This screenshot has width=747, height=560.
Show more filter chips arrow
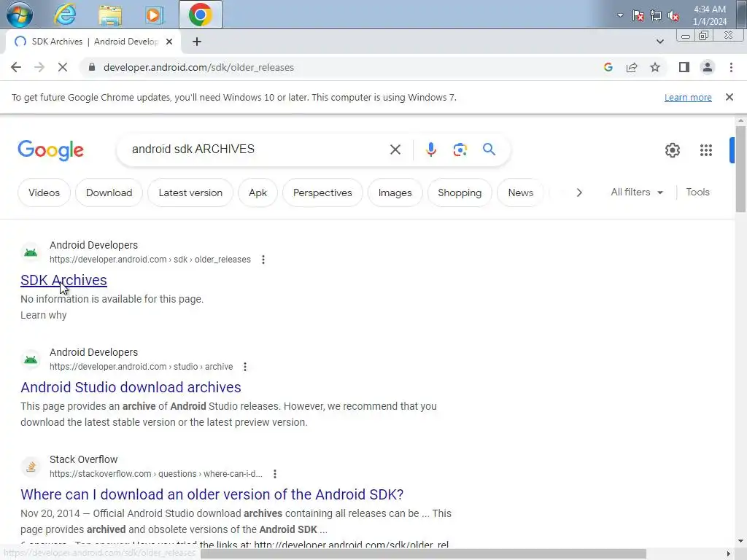579,192
